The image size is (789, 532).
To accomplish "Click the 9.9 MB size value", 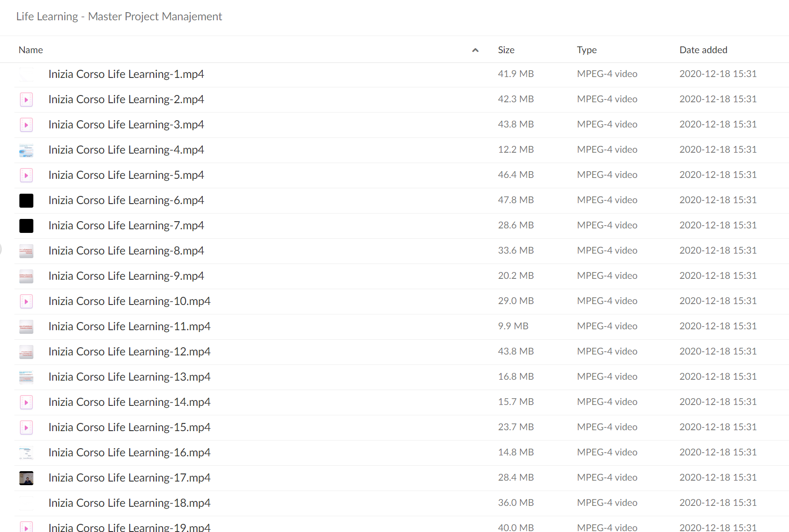I will pyautogui.click(x=513, y=326).
